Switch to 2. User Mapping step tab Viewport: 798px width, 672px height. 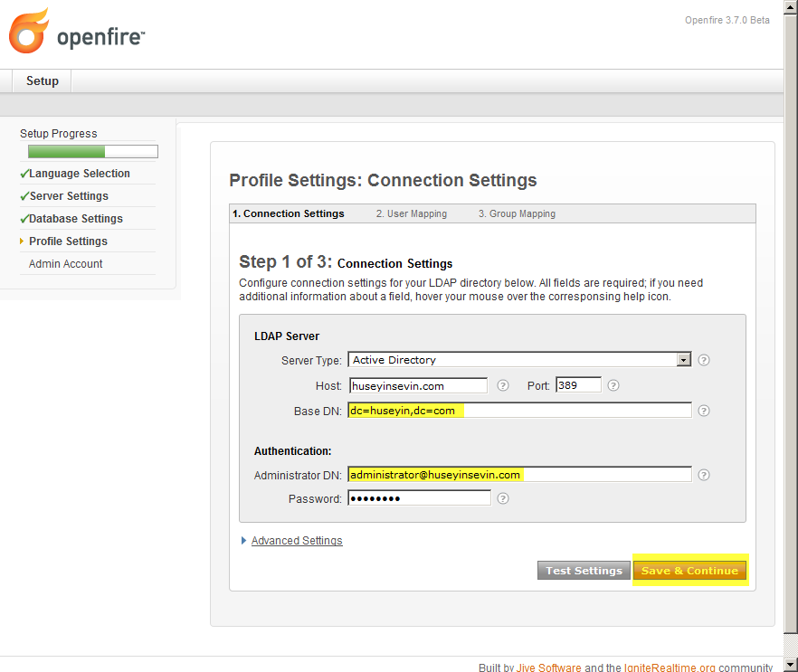[411, 213]
